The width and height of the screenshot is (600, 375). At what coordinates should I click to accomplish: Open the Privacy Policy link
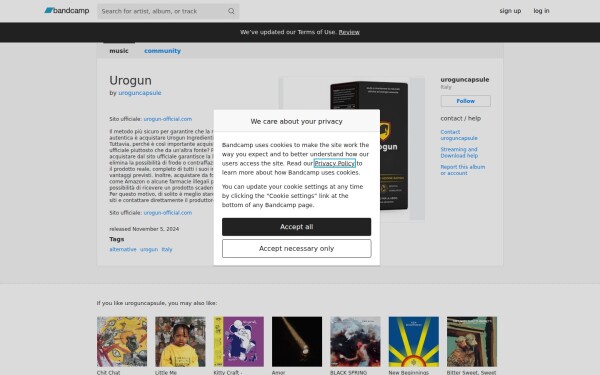tap(334, 163)
